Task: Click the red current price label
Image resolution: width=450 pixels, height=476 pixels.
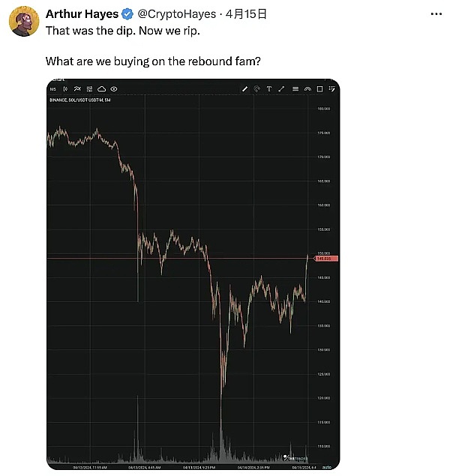Action: click(324, 259)
